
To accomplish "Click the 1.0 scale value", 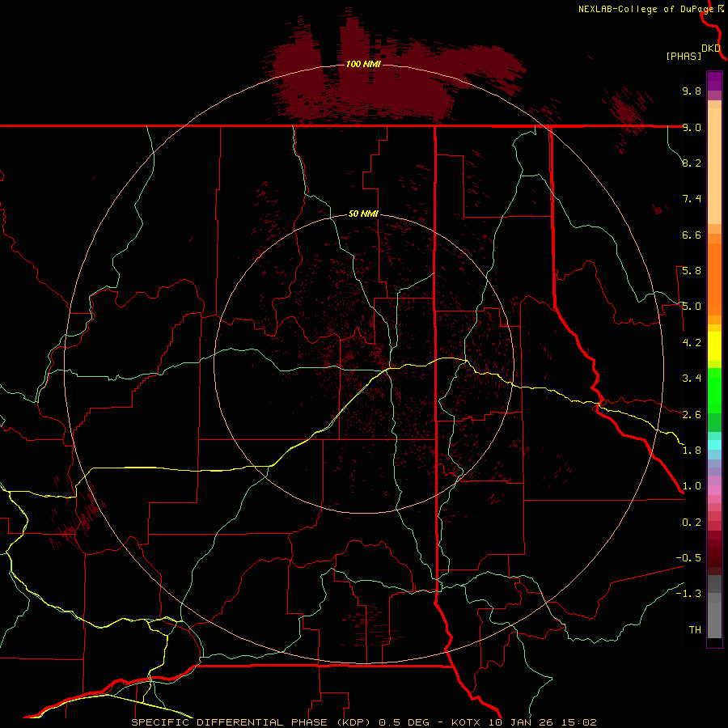I will pyautogui.click(x=692, y=486).
